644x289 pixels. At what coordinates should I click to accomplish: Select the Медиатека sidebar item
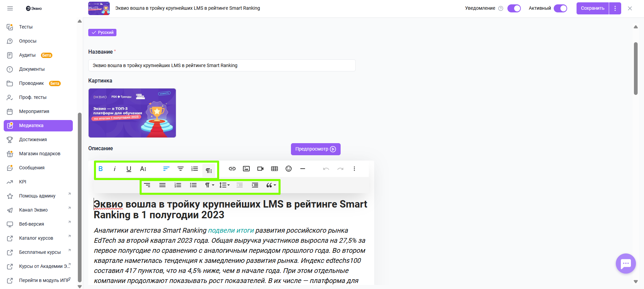(x=38, y=125)
